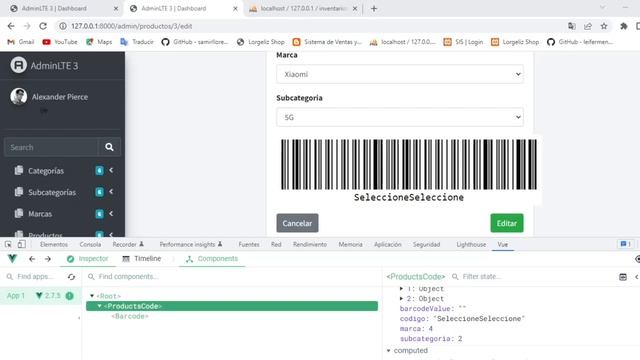Open Subcategorías in the sidebar

[52, 192]
